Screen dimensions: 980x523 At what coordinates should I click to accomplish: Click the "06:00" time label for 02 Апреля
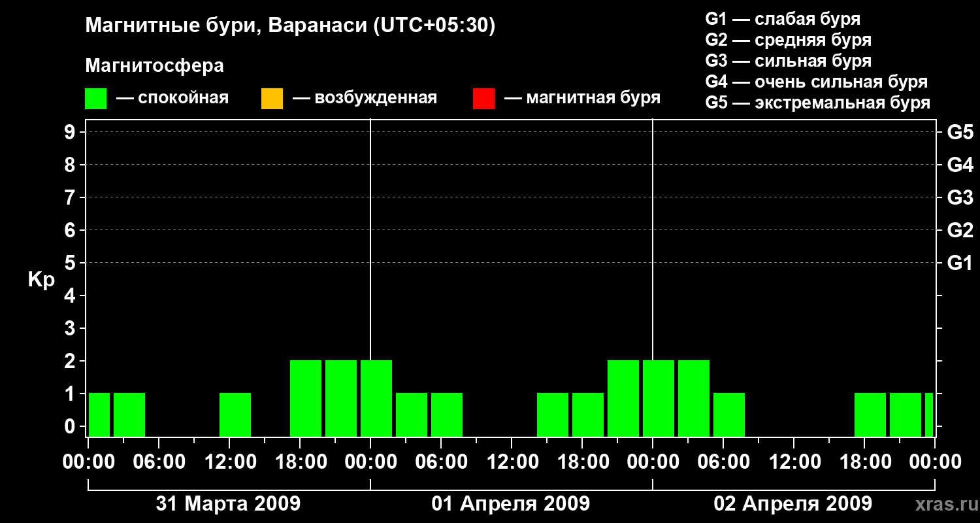click(723, 462)
